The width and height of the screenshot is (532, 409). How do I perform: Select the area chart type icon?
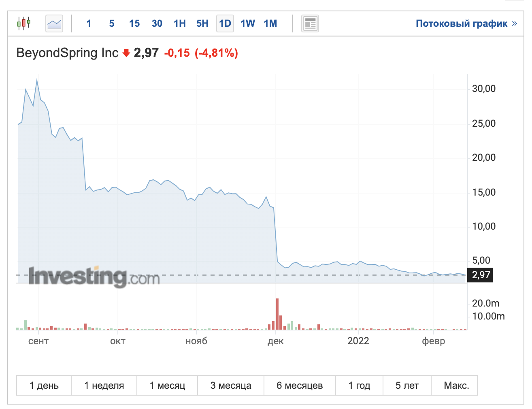[54, 23]
